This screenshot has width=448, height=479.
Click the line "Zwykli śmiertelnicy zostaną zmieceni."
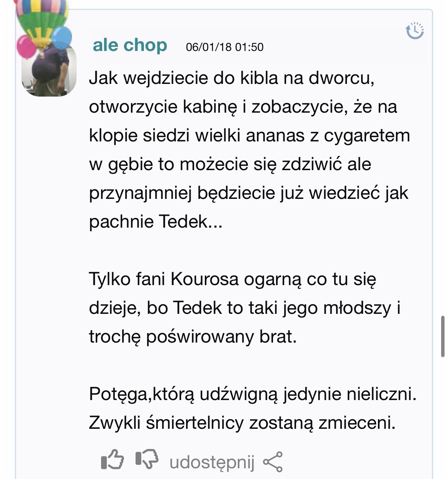[242, 423]
